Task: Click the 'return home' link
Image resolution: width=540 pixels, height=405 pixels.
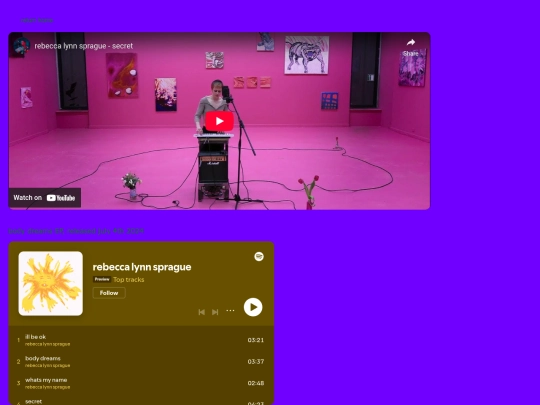Action: click(37, 20)
